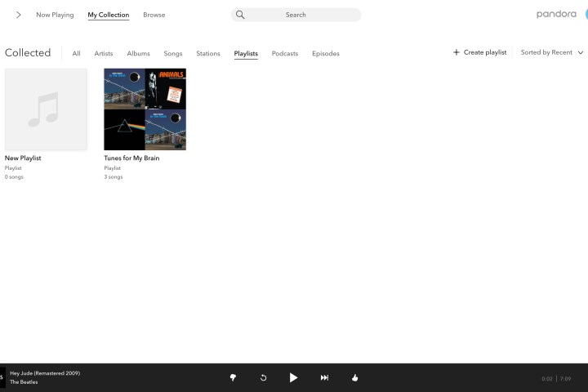
Task: Open The Beatles artist link
Action: 24,382
